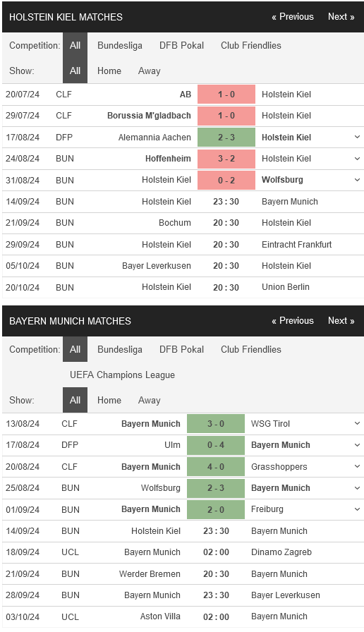Open UEFA Champions League tab
This screenshot has width=364, height=632.
[122, 375]
